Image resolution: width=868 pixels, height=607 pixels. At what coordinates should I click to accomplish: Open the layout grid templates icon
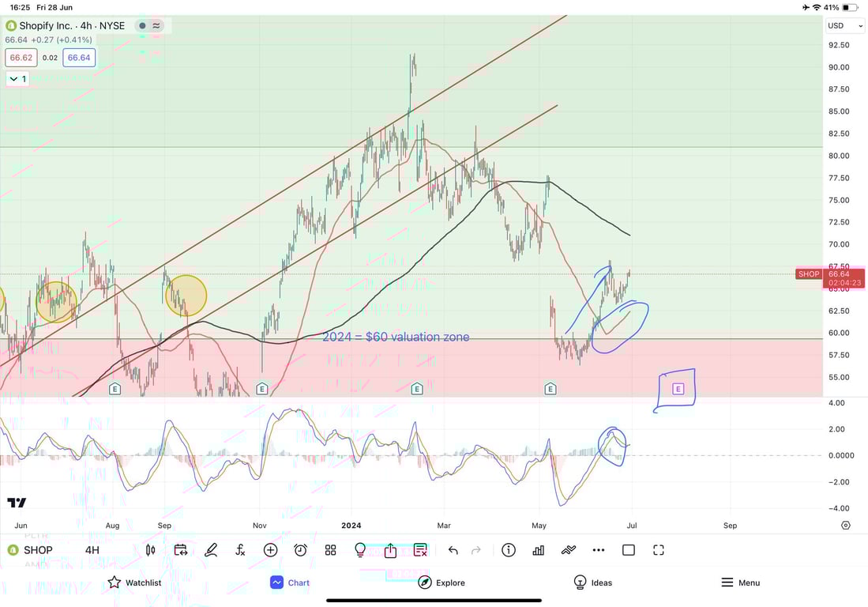pos(330,550)
